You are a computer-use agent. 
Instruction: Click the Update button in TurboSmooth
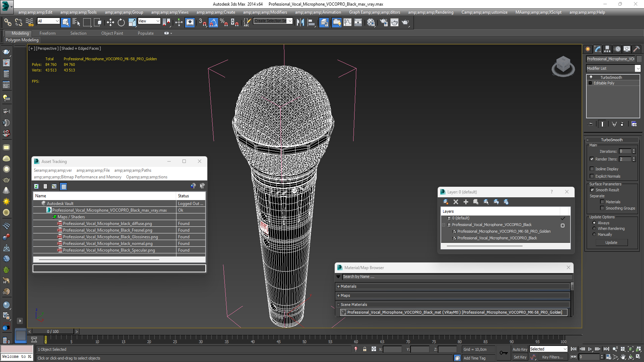coord(611,243)
